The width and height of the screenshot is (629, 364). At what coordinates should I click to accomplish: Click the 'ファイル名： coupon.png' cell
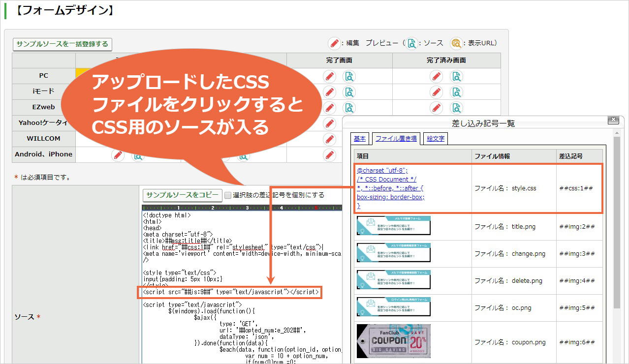(x=514, y=342)
